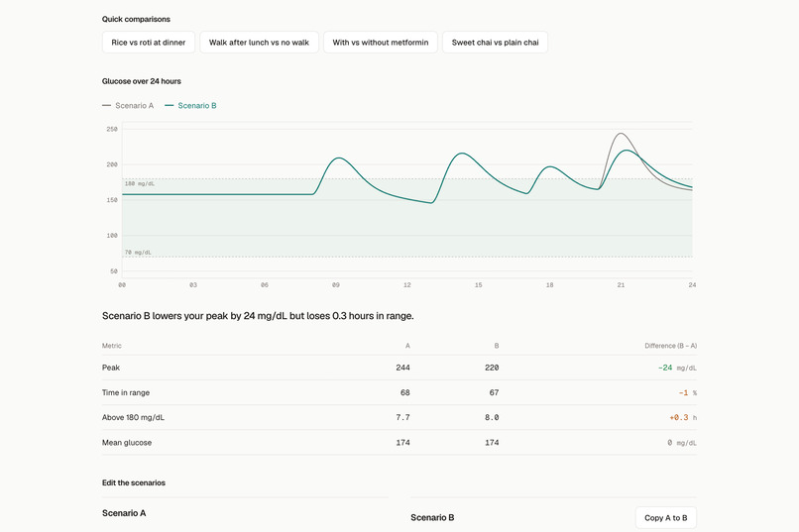Click Time in range value 67
Viewport: 799px width, 532px height.
point(494,392)
